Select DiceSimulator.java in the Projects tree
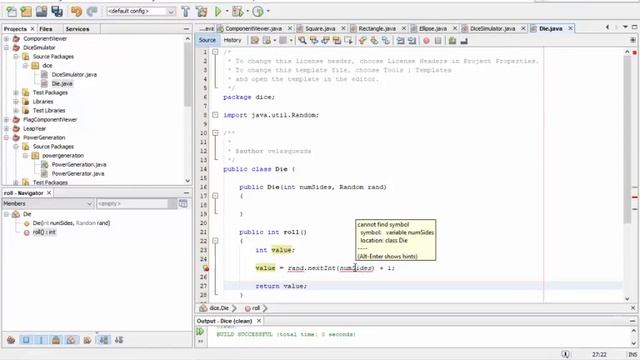 (74, 75)
